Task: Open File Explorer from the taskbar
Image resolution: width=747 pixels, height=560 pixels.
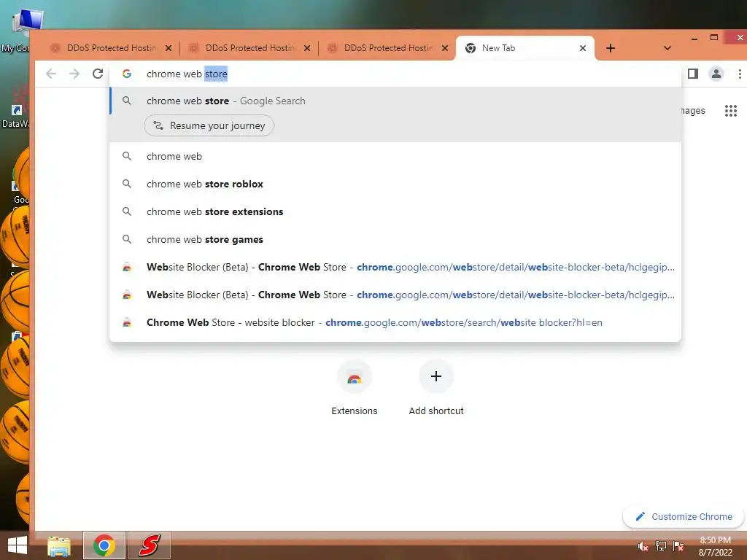Action: (x=59, y=545)
